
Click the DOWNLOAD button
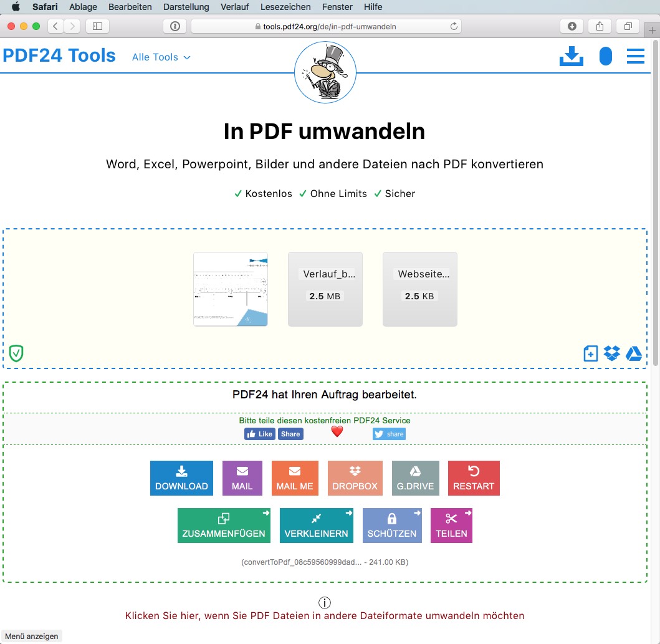point(181,478)
